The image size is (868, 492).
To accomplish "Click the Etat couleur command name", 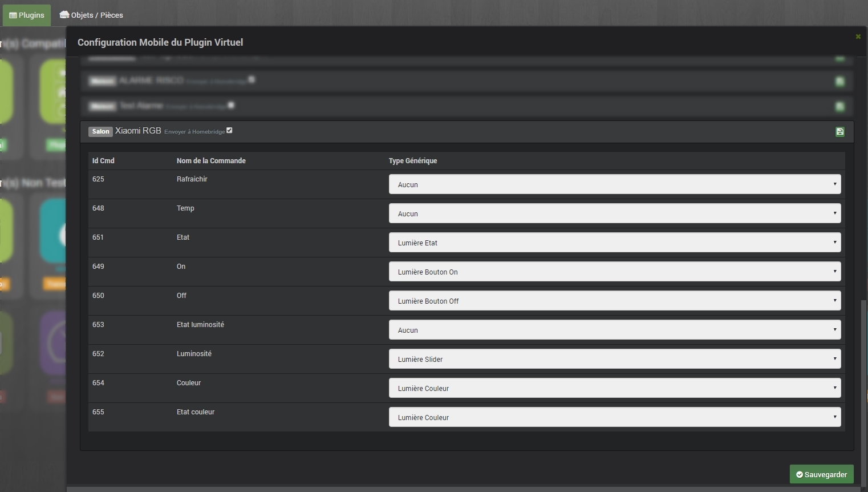I will point(196,412).
